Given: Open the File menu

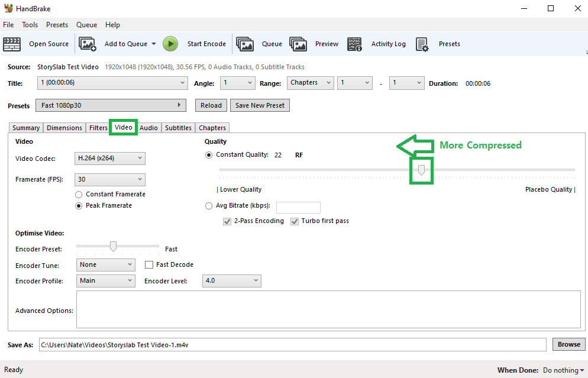Looking at the screenshot, I should (x=8, y=25).
